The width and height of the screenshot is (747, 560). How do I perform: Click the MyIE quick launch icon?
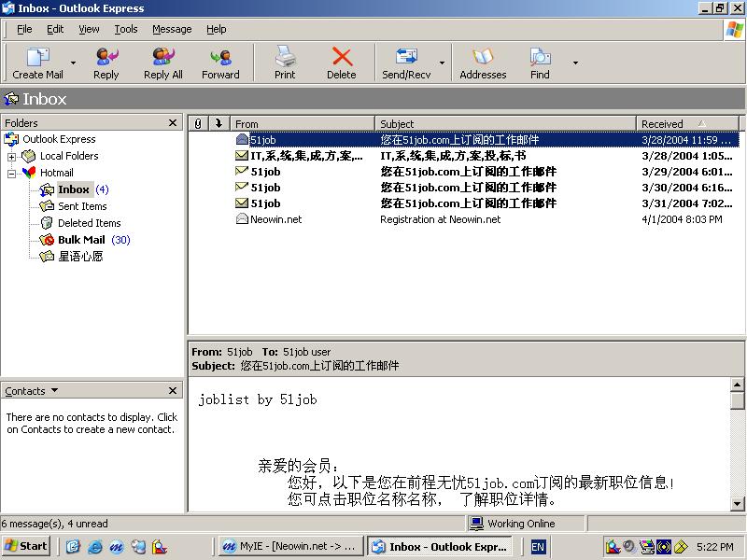tap(116, 547)
